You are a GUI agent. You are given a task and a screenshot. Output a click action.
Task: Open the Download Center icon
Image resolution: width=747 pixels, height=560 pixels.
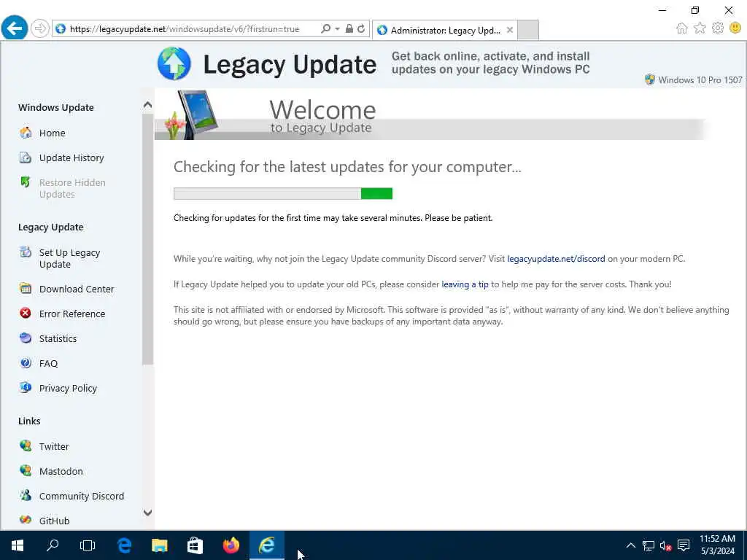pyautogui.click(x=26, y=289)
